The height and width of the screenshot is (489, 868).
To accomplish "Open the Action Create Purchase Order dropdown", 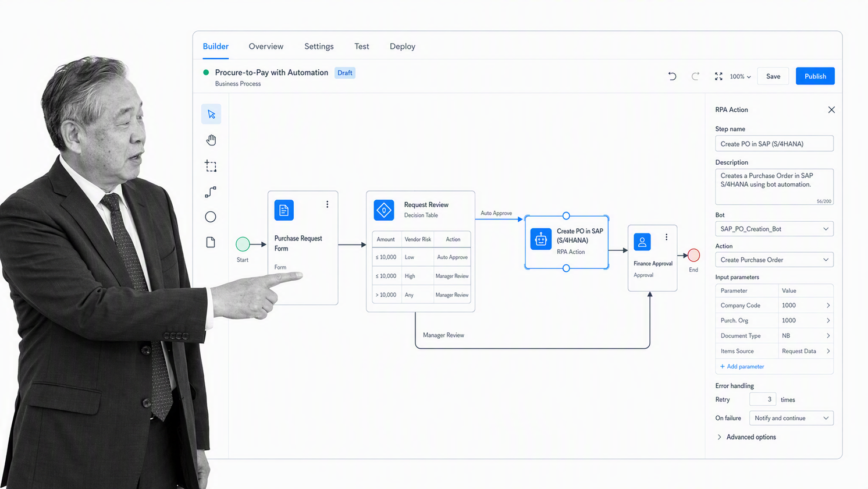I will [774, 260].
